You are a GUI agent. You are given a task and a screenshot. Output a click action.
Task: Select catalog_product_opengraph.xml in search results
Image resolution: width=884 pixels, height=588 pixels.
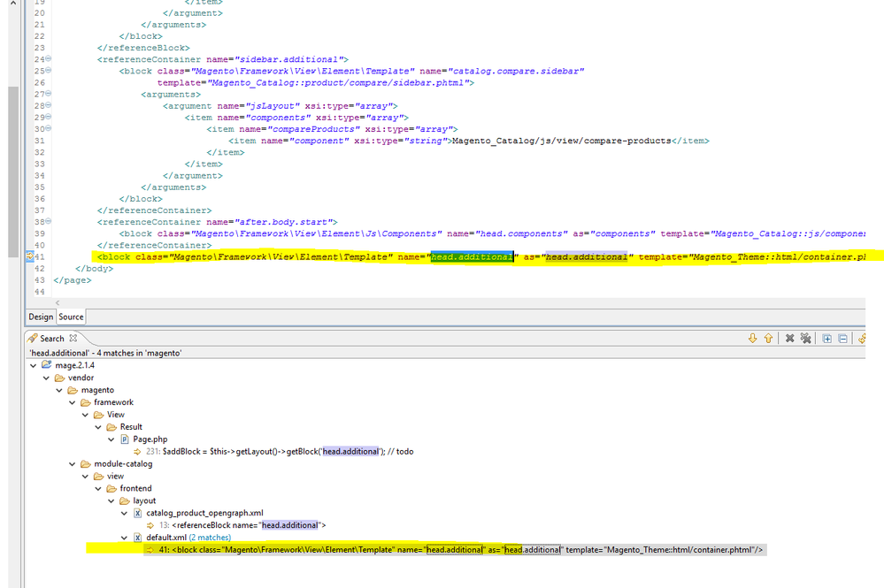[204, 513]
